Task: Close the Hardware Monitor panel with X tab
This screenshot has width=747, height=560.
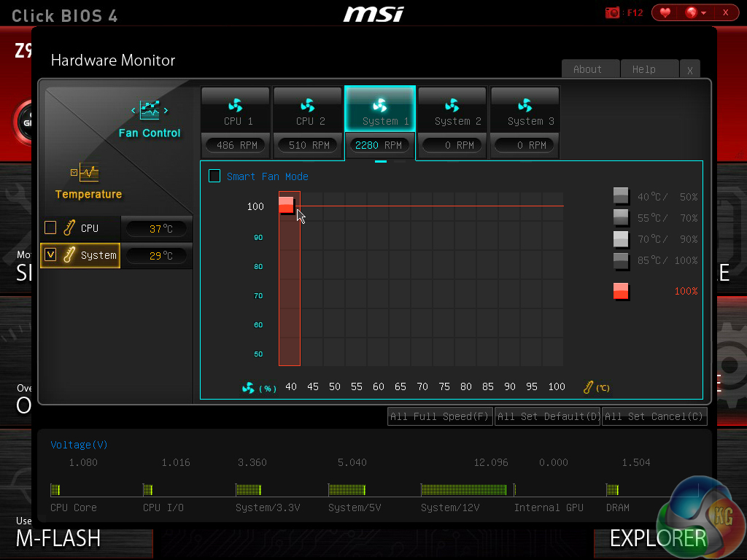Action: pyautogui.click(x=690, y=69)
